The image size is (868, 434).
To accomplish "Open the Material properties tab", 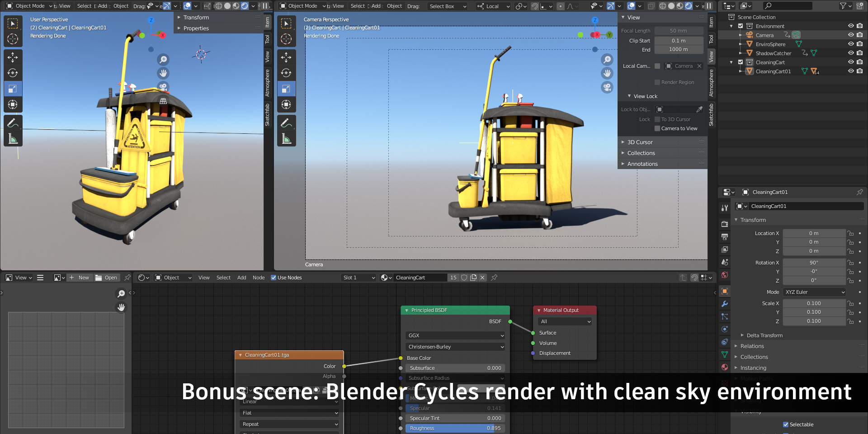I will pos(725,367).
